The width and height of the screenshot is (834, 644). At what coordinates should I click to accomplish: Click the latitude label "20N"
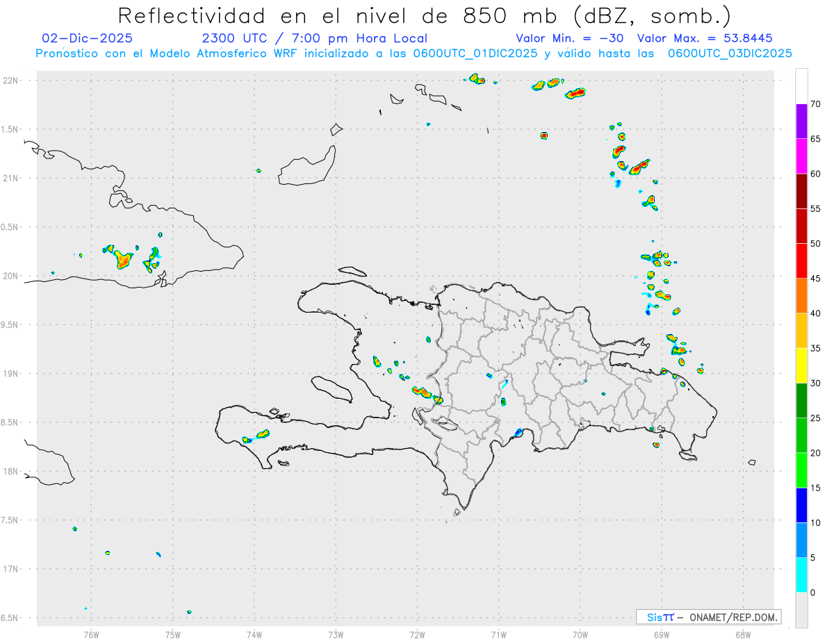tap(12, 276)
